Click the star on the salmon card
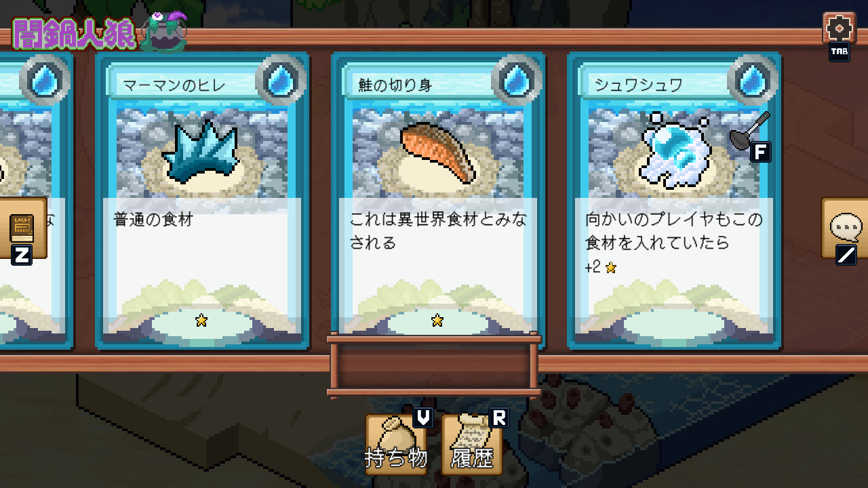The height and width of the screenshot is (488, 868). [437, 320]
